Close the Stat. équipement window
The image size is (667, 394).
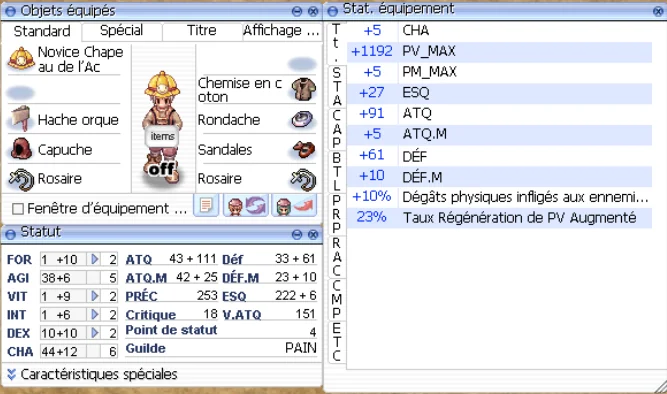[658, 11]
